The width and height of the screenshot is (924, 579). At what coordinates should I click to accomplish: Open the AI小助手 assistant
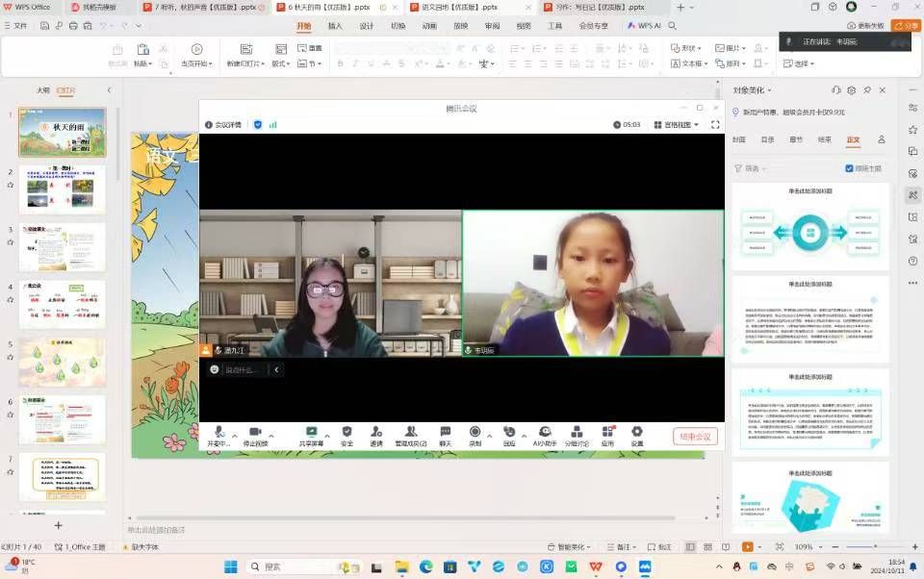(545, 433)
